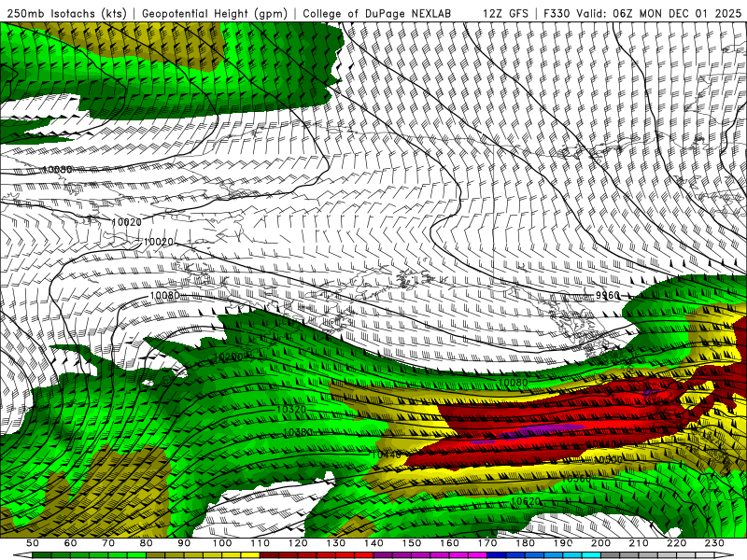
Task: Click the 10200 height contour label
Action: pyautogui.click(x=228, y=357)
